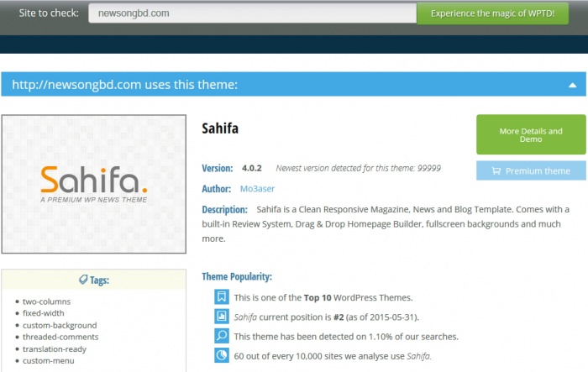Select the threaded-comments tag
This screenshot has width=588, height=372.
point(60,337)
